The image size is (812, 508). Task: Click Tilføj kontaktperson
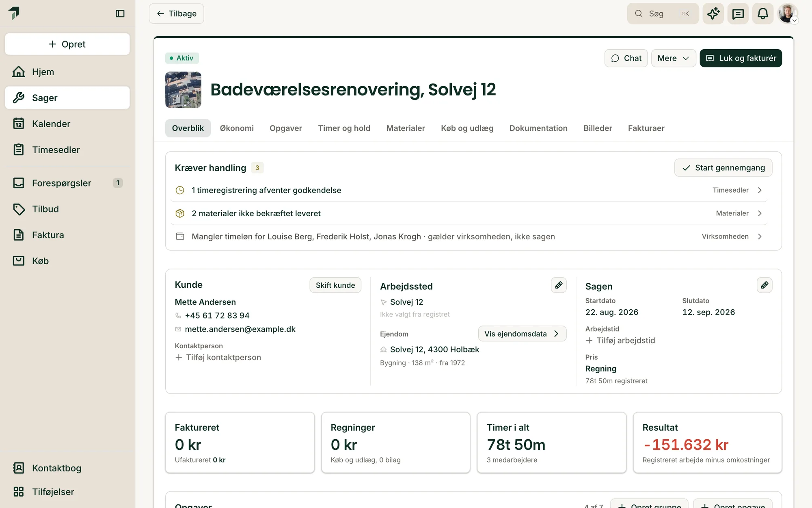218,358
